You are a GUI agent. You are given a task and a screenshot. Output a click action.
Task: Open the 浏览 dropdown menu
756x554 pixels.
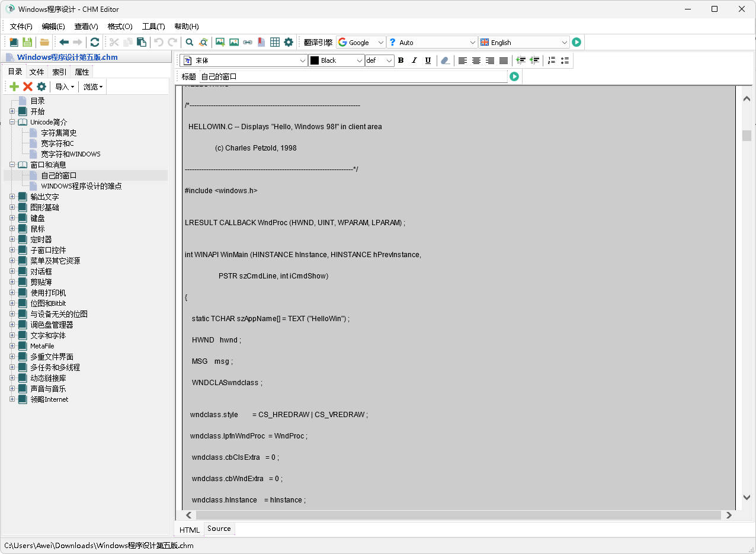click(93, 87)
